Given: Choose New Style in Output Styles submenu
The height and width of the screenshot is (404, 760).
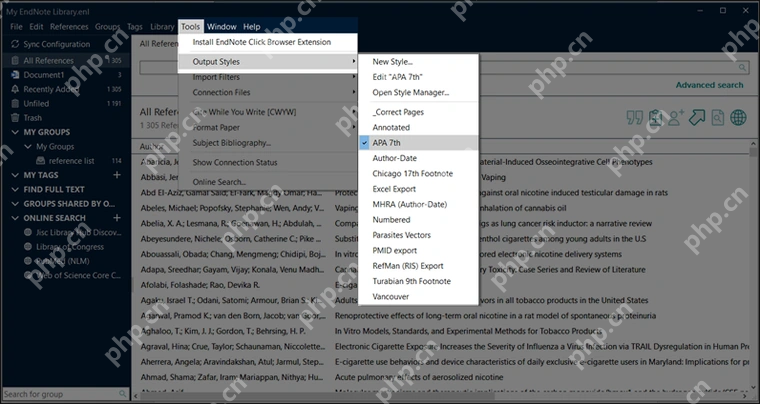Looking at the screenshot, I should tap(418, 62).
